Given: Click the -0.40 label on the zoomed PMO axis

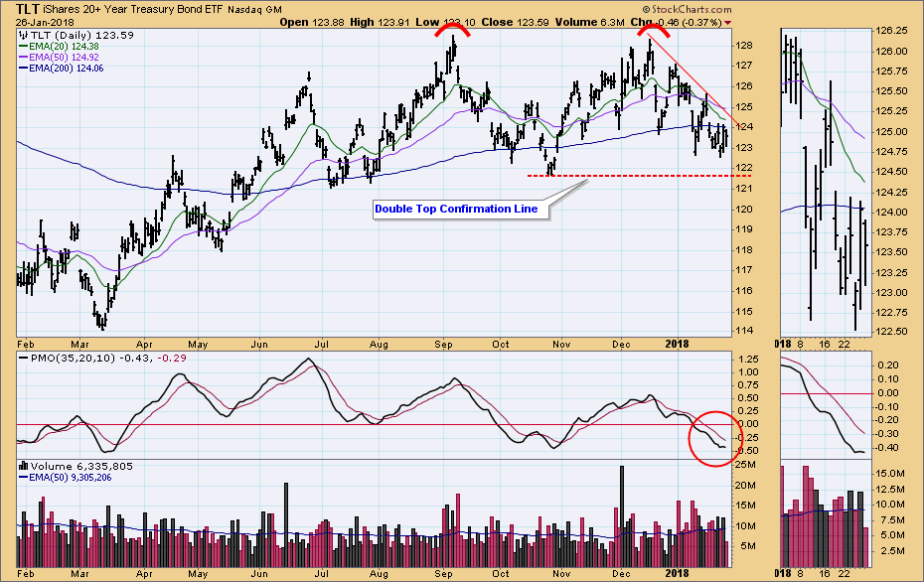Looking at the screenshot, I should [887, 448].
